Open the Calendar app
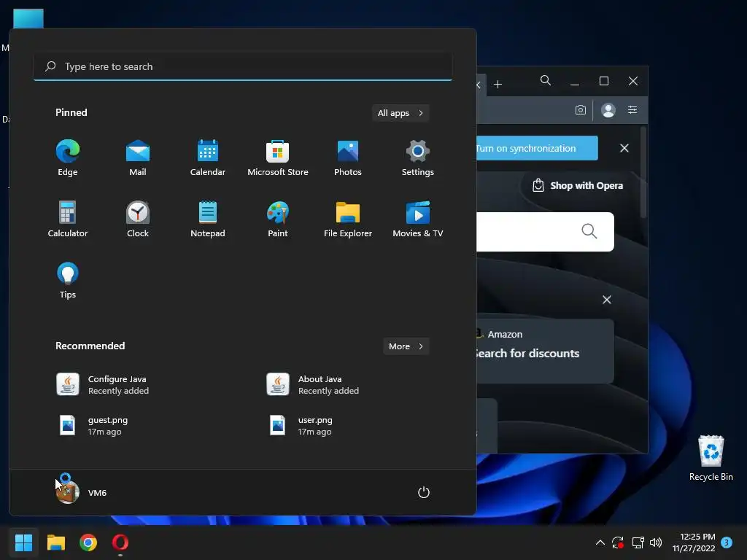The height and width of the screenshot is (560, 747). (x=208, y=158)
